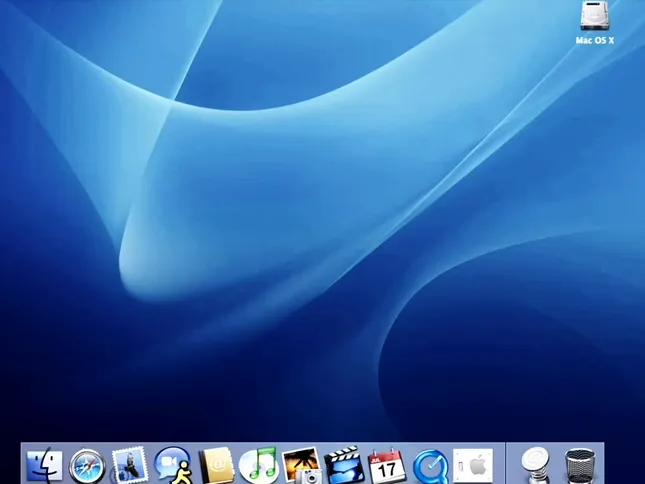
Task: Select the Mac OS X hard drive icon
Action: (595, 17)
